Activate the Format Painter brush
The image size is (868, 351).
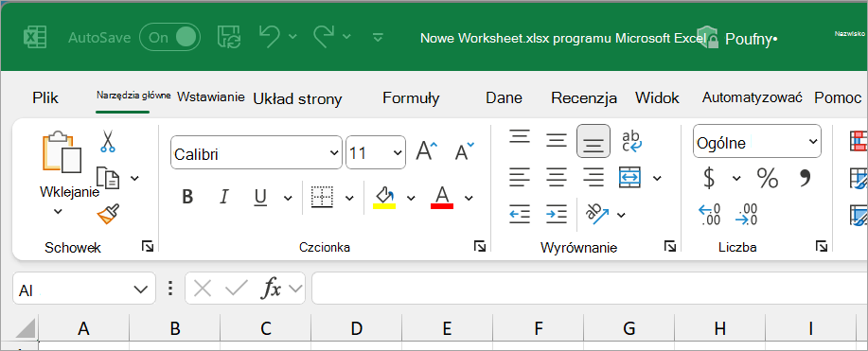109,214
